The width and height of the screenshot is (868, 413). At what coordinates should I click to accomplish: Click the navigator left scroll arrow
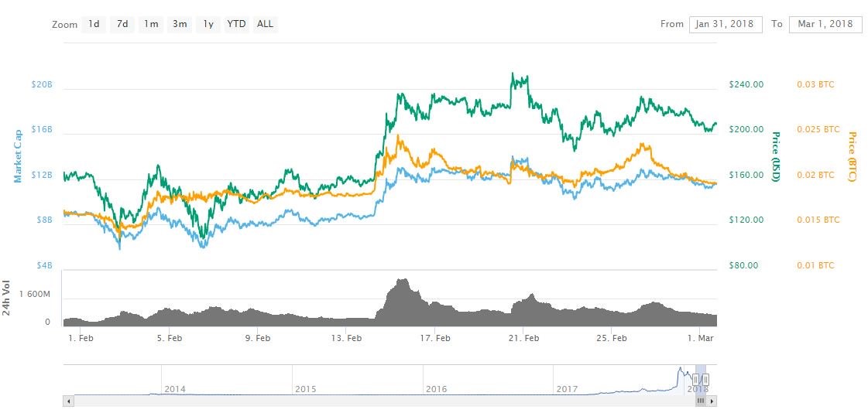68,401
